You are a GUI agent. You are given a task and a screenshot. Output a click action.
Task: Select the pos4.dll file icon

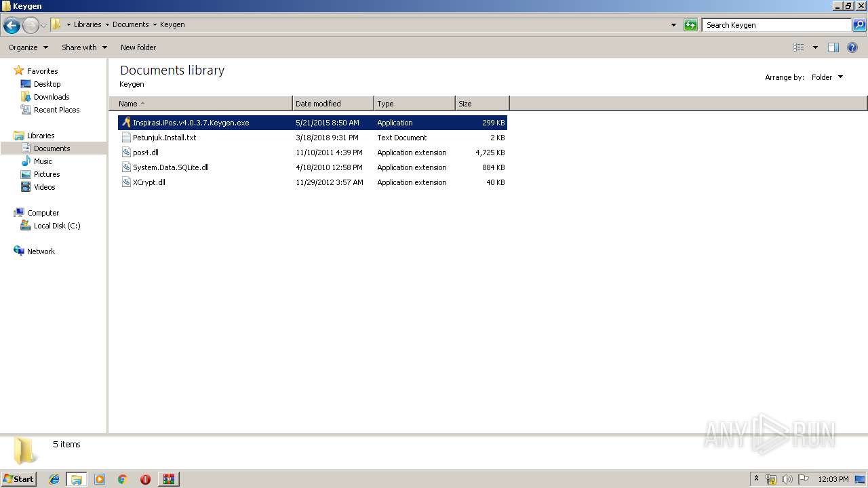click(x=126, y=152)
